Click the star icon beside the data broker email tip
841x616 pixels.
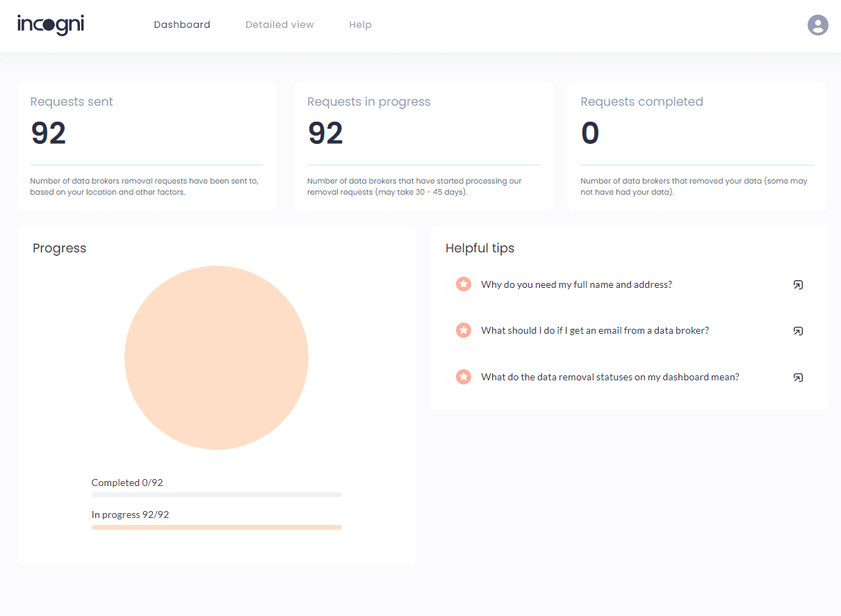point(463,330)
